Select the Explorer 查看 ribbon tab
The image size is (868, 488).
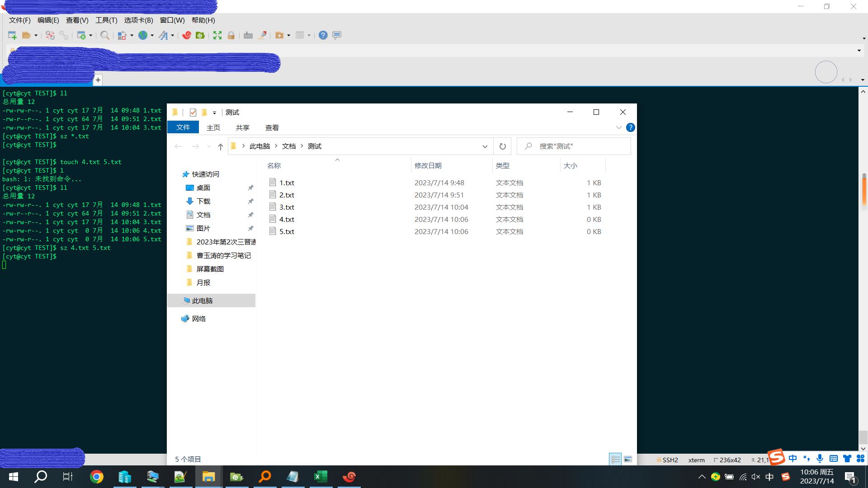272,128
